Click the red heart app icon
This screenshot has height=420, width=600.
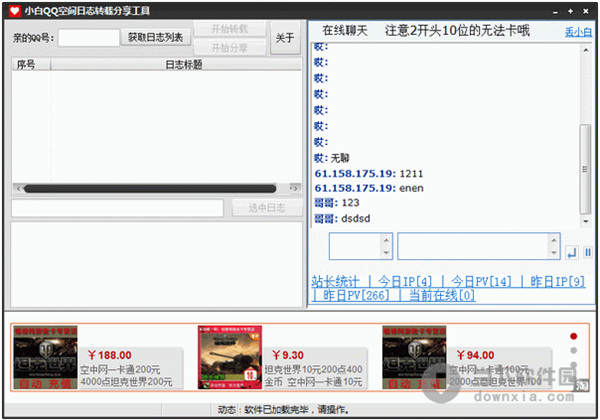click(15, 11)
